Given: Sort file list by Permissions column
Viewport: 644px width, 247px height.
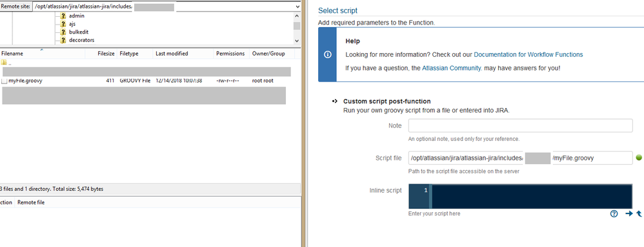Looking at the screenshot, I should tap(231, 54).
